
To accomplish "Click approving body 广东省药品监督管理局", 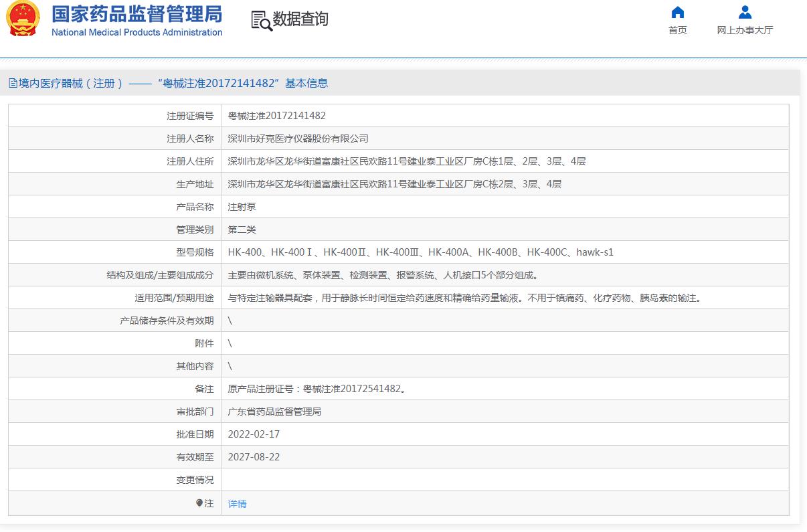I will [x=274, y=412].
